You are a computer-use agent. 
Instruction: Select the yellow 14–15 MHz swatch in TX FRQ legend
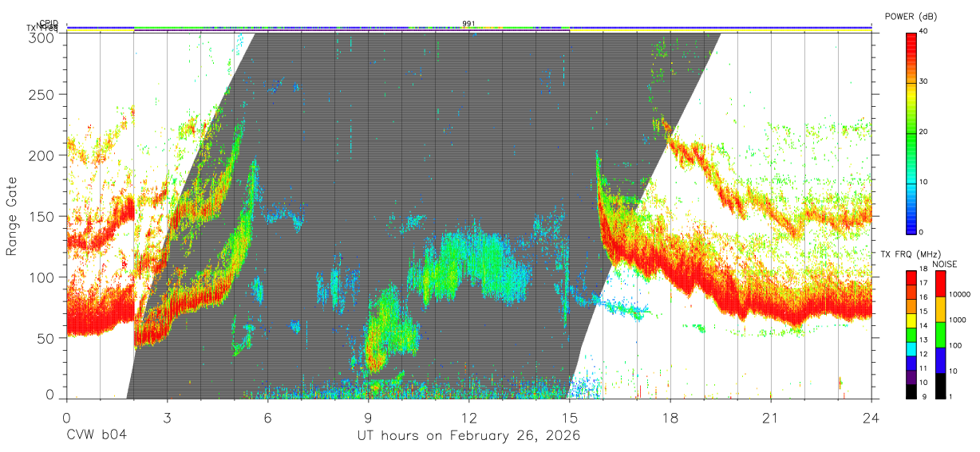(911, 321)
